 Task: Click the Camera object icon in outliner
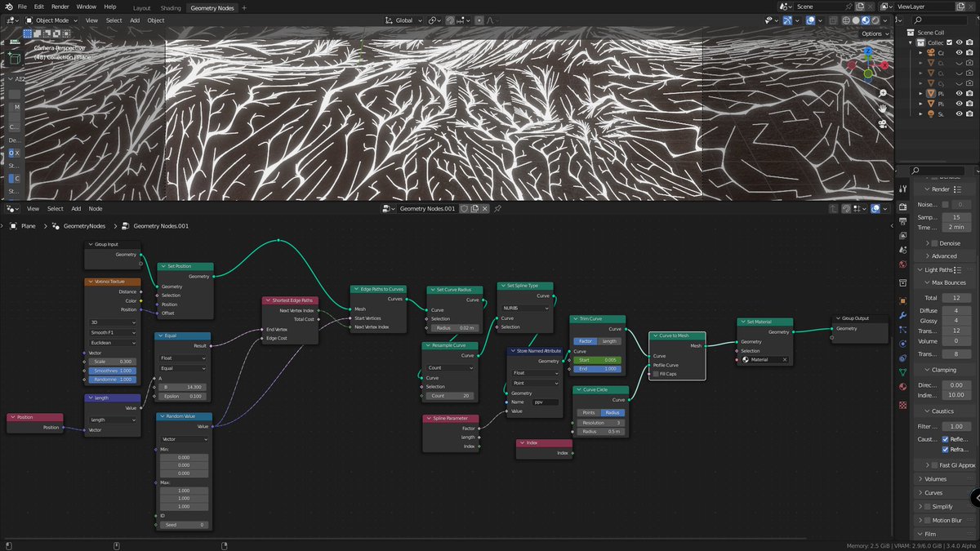pyautogui.click(x=932, y=51)
